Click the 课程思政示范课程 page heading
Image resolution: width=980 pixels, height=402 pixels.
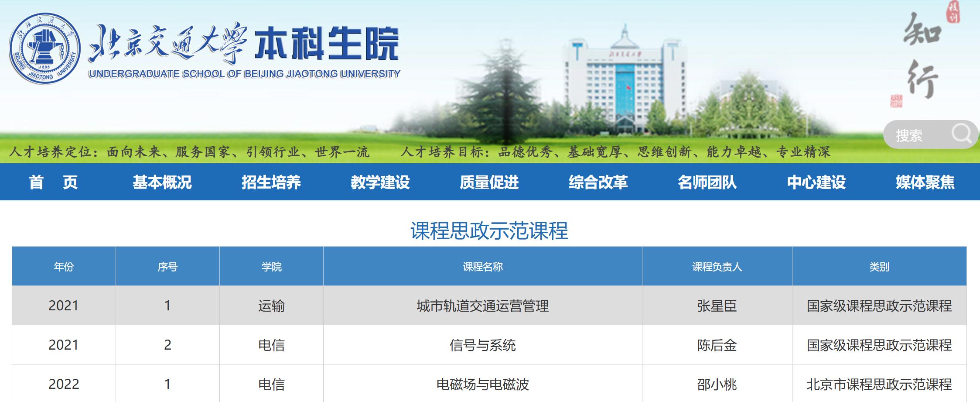(x=489, y=231)
